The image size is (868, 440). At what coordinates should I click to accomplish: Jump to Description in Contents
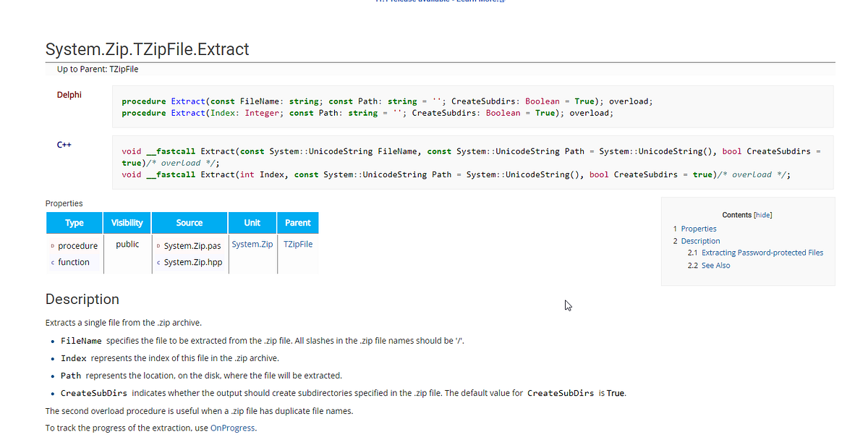click(700, 240)
